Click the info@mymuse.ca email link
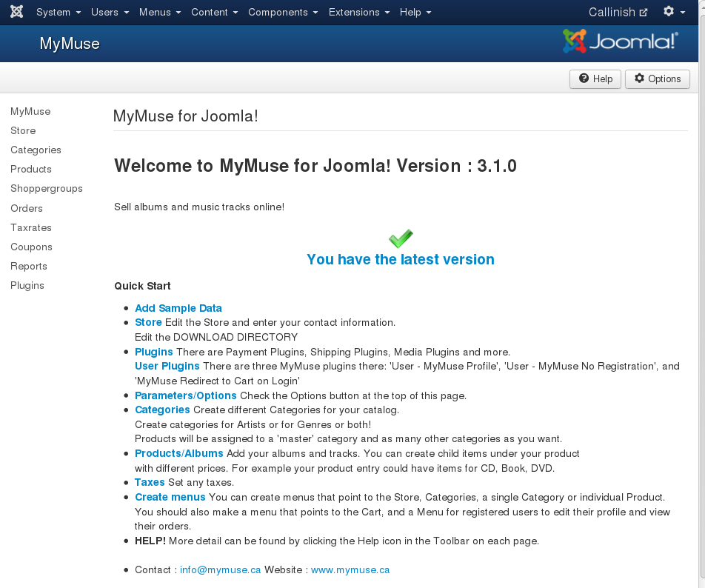 221,569
